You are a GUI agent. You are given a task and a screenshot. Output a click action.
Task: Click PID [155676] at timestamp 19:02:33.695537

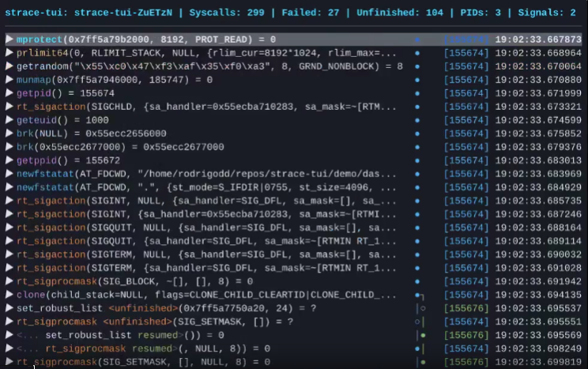coord(466,308)
